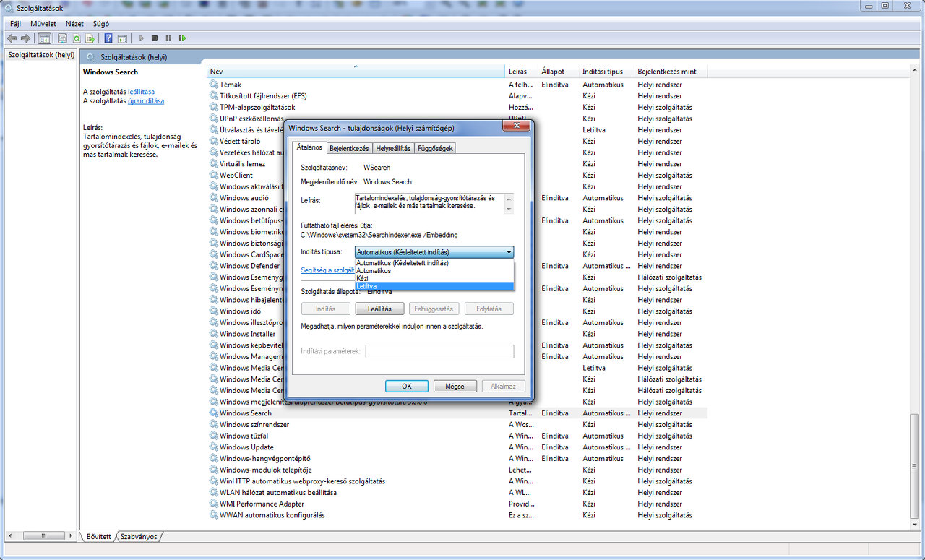Confirm the dialog with OK
The image size is (925, 560).
tap(407, 387)
